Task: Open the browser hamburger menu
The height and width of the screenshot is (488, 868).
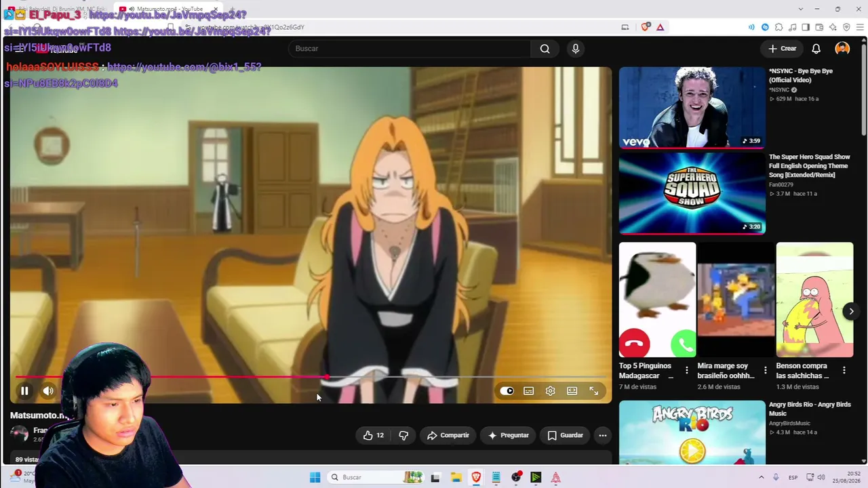Action: coord(860,27)
